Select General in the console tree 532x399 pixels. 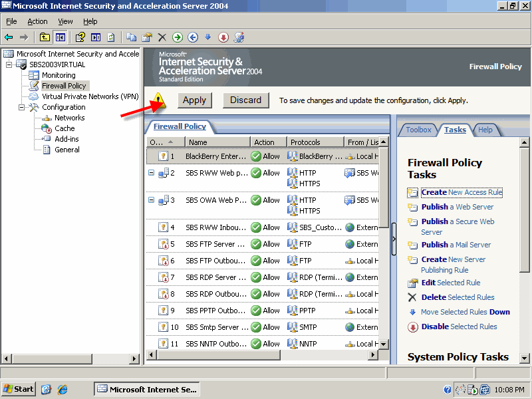pyautogui.click(x=67, y=150)
